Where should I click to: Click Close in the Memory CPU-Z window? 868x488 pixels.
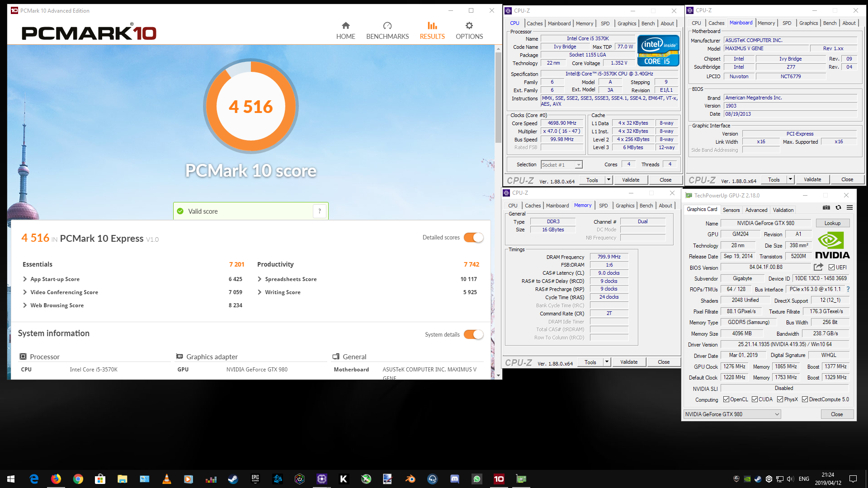(x=664, y=362)
